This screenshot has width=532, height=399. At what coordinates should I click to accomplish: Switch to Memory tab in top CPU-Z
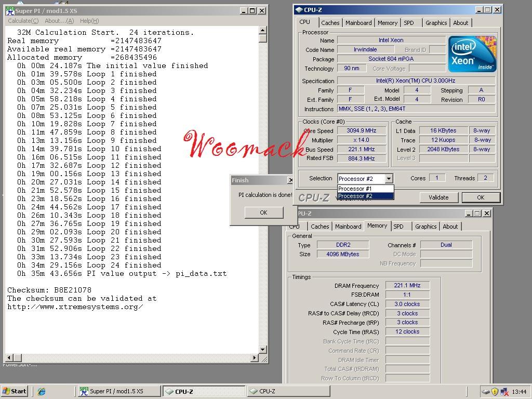pyautogui.click(x=387, y=23)
